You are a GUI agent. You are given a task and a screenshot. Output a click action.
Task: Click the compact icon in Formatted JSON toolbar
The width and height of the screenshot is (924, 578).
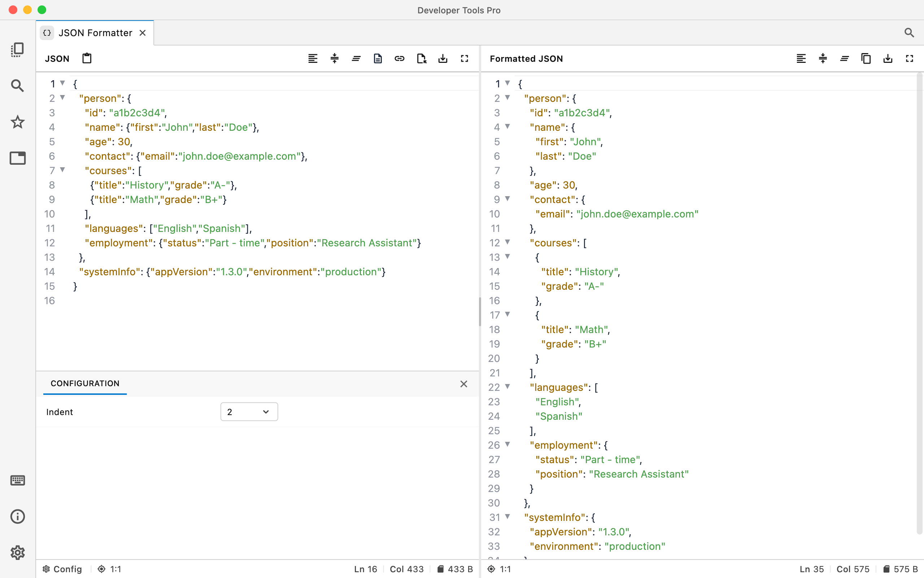coord(823,59)
